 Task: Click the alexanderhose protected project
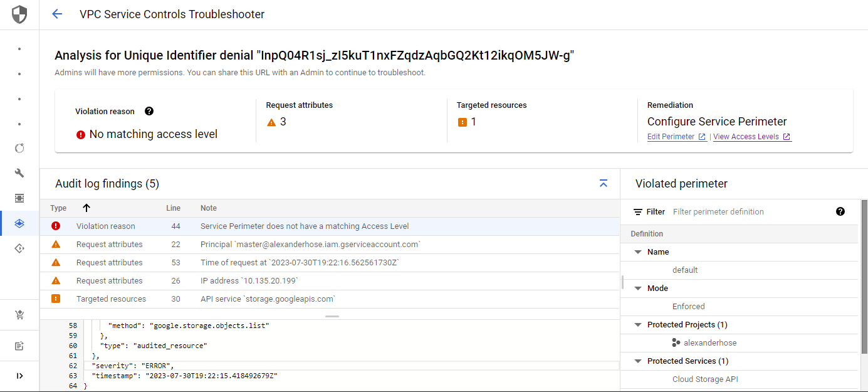coord(710,343)
